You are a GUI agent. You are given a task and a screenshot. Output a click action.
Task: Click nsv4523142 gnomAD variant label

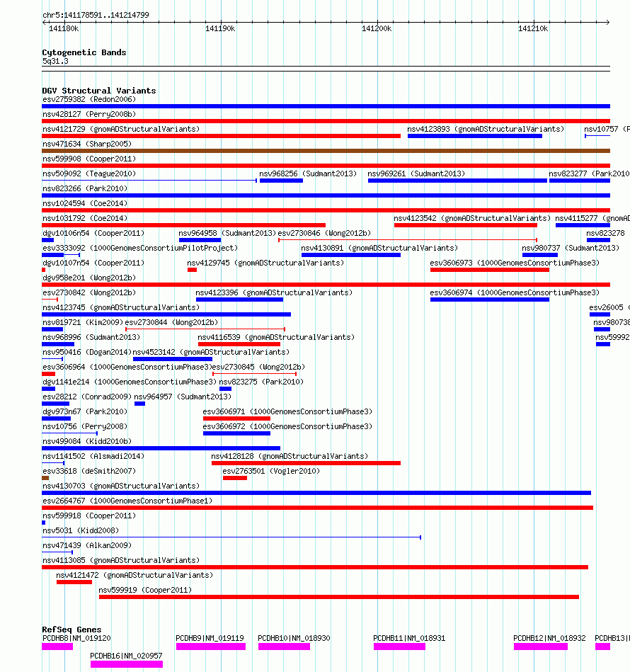tap(211, 352)
